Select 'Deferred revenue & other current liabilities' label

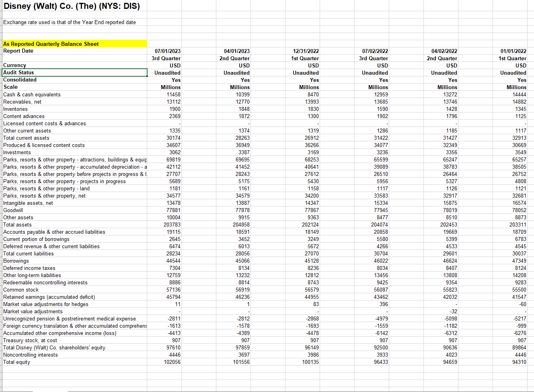(51, 246)
